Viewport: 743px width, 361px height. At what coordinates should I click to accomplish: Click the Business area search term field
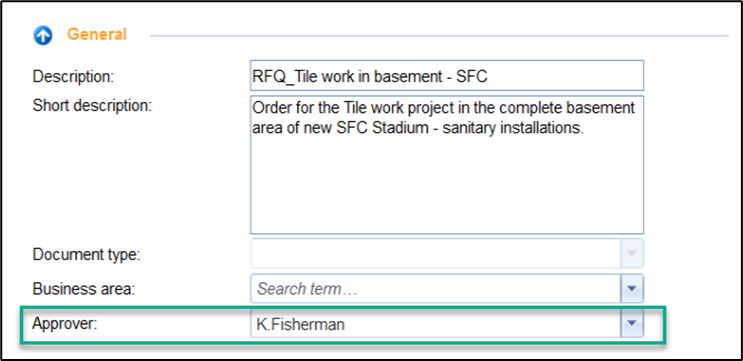[435, 289]
